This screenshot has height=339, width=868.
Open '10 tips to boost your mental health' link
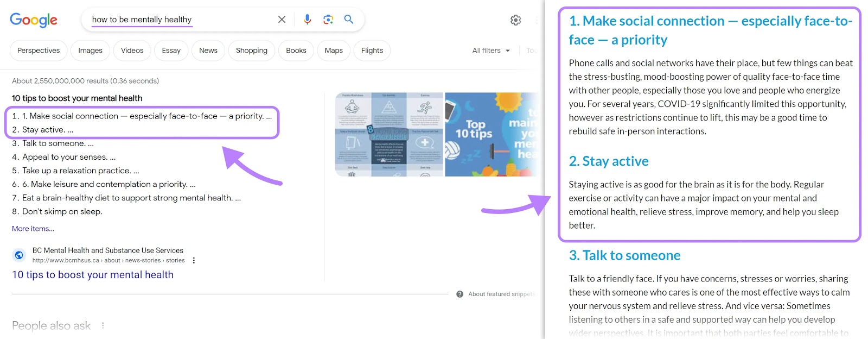click(93, 275)
